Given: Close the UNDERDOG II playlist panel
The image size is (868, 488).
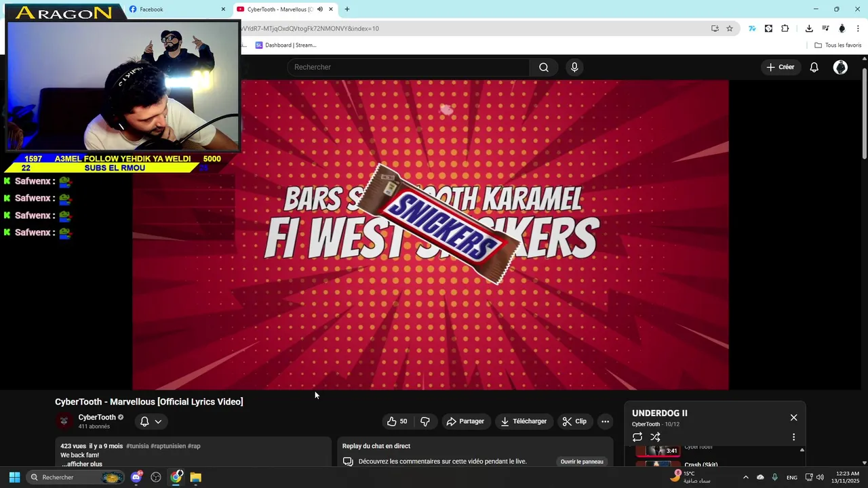Looking at the screenshot, I should (x=793, y=418).
